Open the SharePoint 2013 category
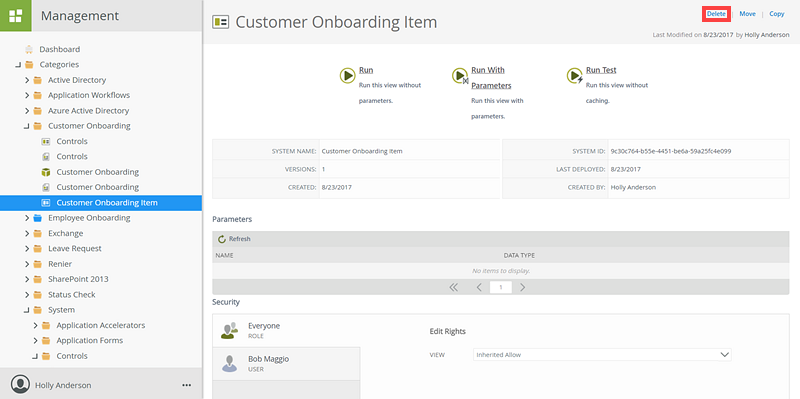Screen dimensions: 800x399 click(x=78, y=279)
